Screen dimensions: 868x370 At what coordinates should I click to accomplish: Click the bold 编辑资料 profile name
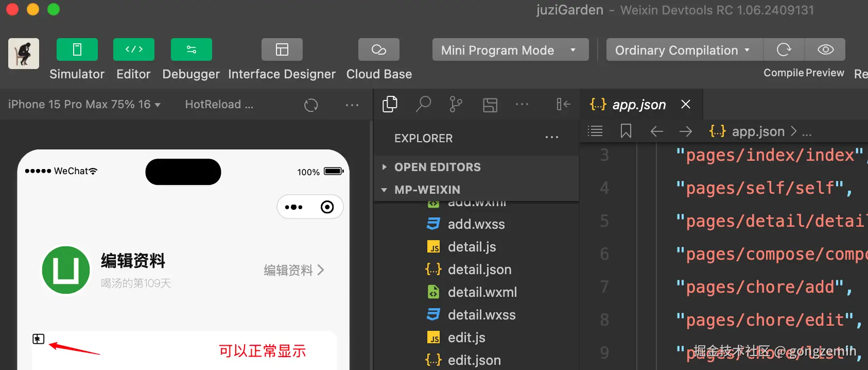point(133,261)
